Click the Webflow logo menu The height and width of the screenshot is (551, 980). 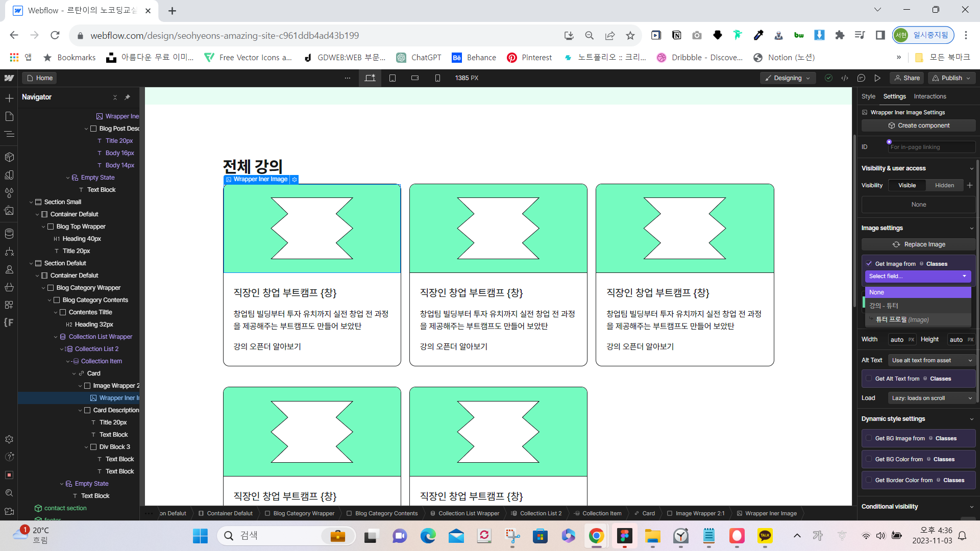(9, 78)
